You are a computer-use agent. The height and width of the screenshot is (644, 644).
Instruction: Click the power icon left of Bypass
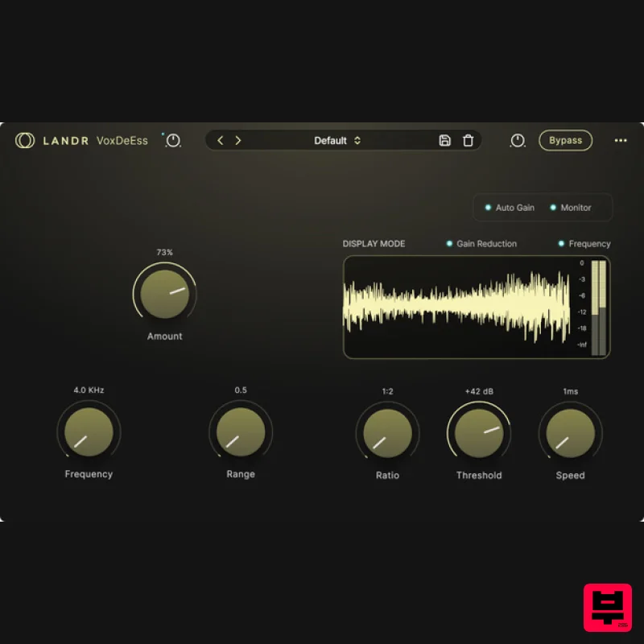518,141
